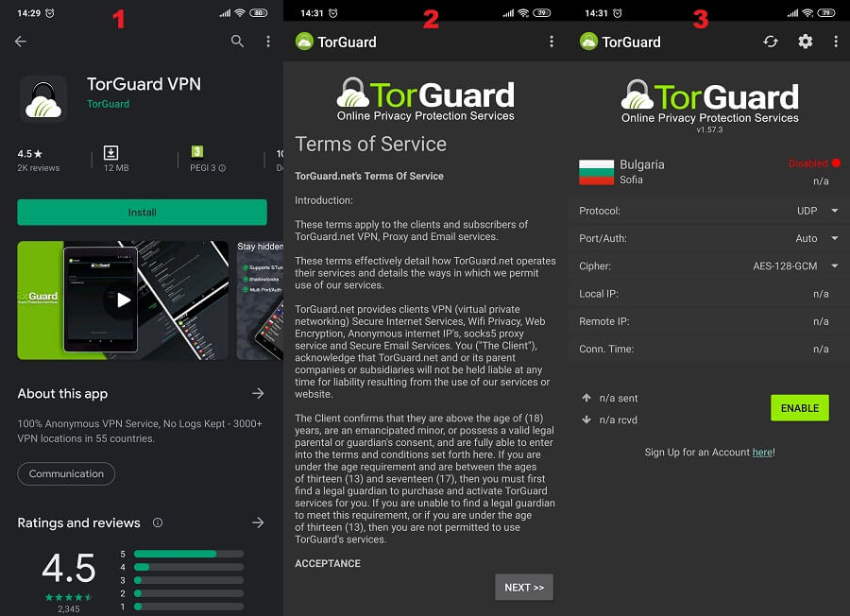This screenshot has width=850, height=616.
Task: Enable the VPN connection
Action: click(x=800, y=408)
